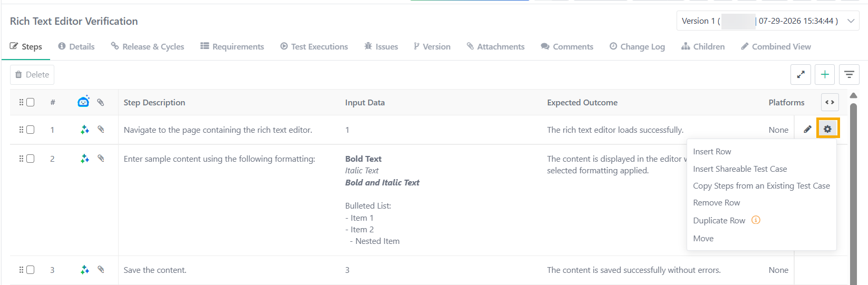Click the Step Description column header
This screenshot has height=285, width=868.
(x=155, y=103)
